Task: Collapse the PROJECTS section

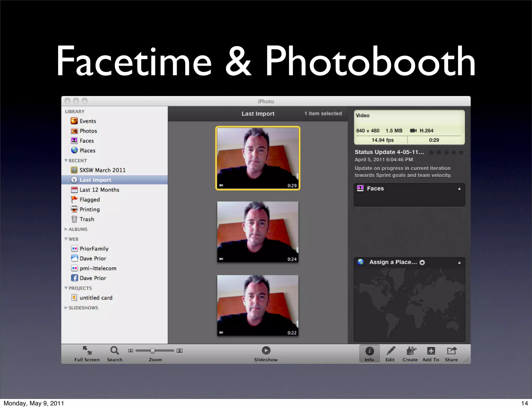Action: click(x=66, y=288)
